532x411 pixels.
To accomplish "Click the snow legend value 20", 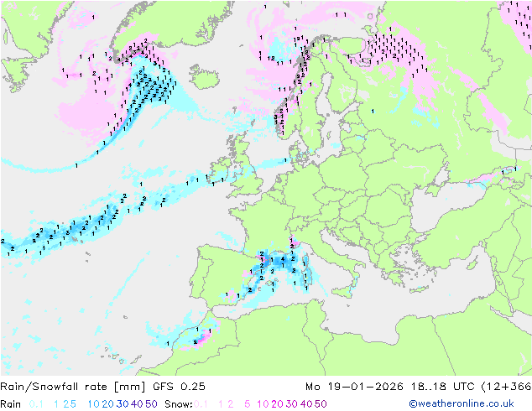I will coord(277,404).
